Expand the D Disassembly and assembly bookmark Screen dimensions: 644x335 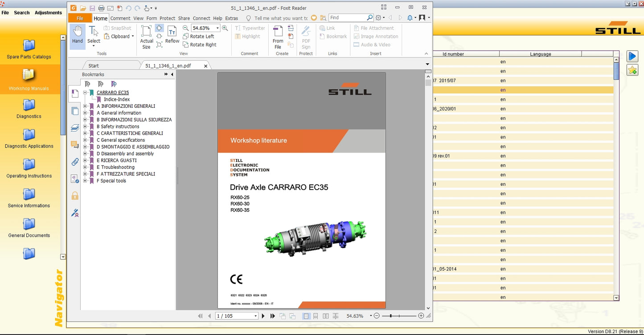(85, 154)
